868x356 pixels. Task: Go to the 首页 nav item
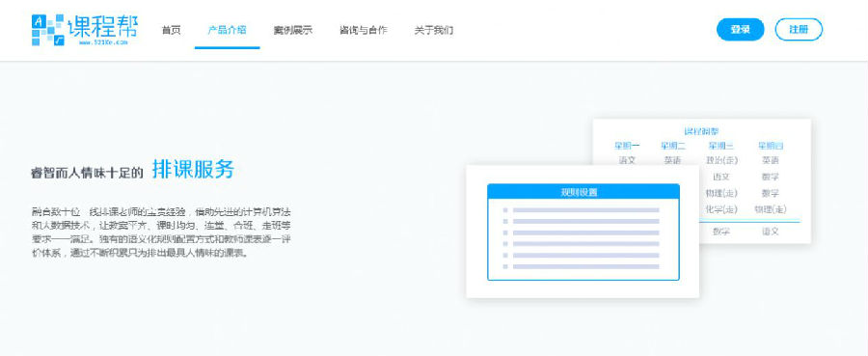171,31
